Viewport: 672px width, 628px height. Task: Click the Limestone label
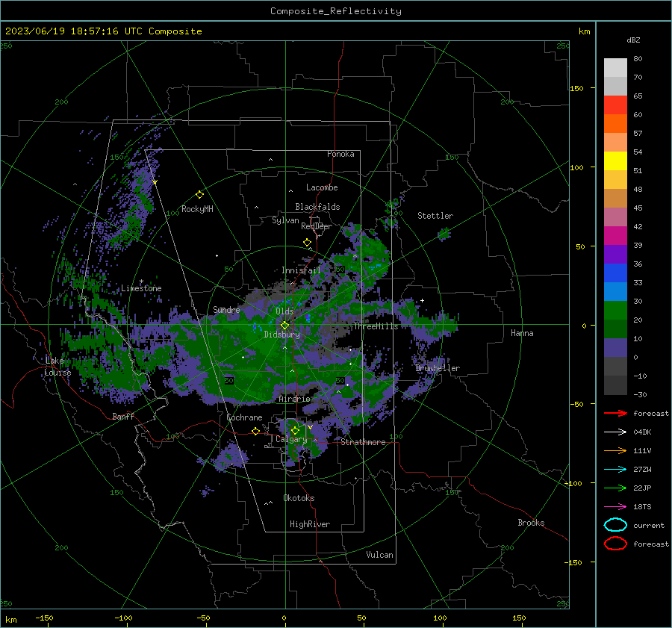click(x=141, y=288)
